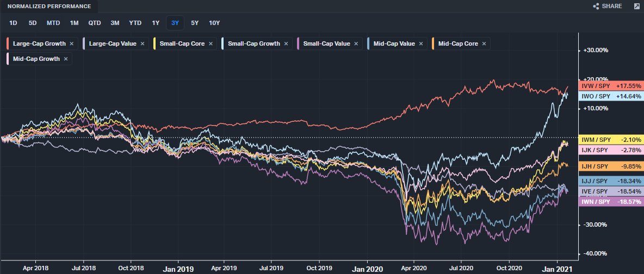Click the SHARE button
Screen dimensions: 644x274
coord(608,6)
